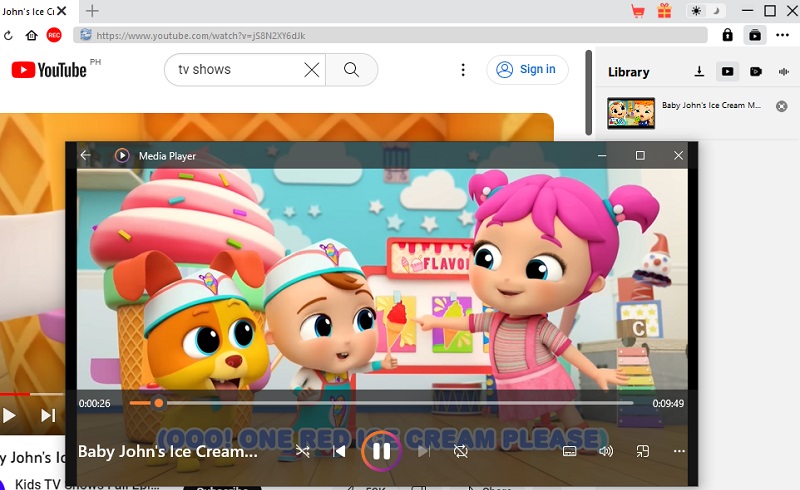Toggle repeat in Media Player
This screenshot has width=800, height=490.
tap(460, 451)
